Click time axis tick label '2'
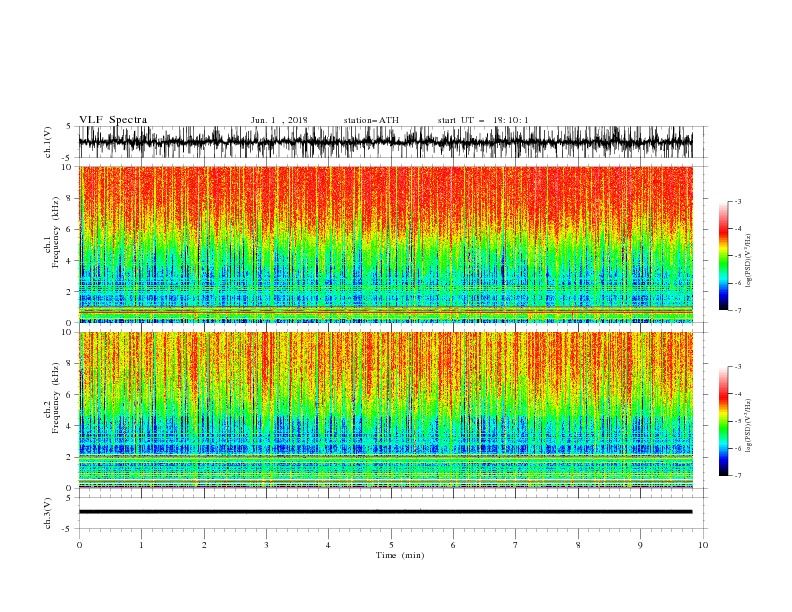Screen dimensions: 792x612 pos(204,545)
